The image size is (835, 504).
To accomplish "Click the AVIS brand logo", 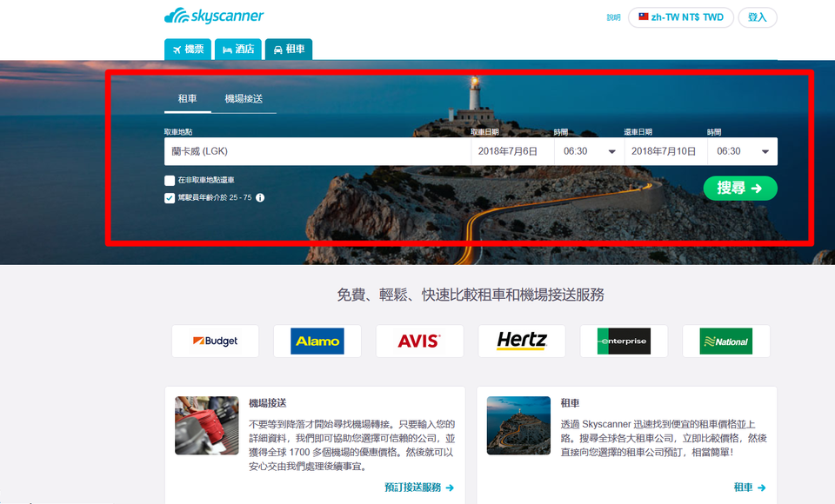I will coord(419,342).
